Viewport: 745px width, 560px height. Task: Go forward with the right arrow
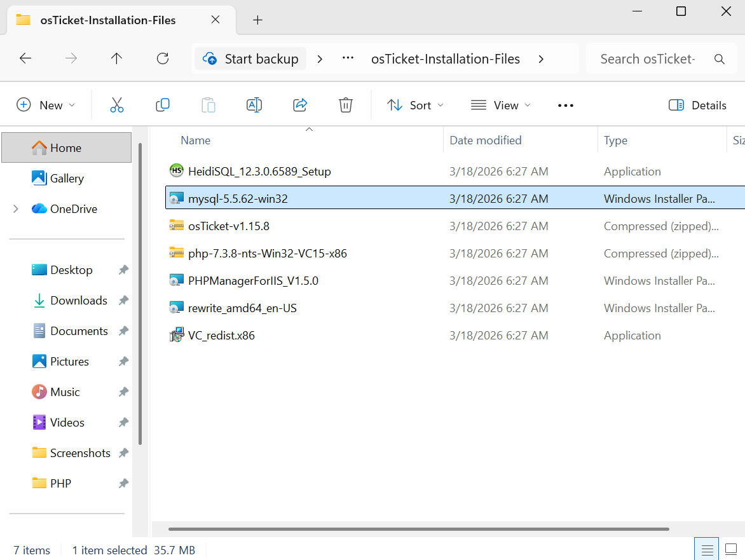point(71,58)
